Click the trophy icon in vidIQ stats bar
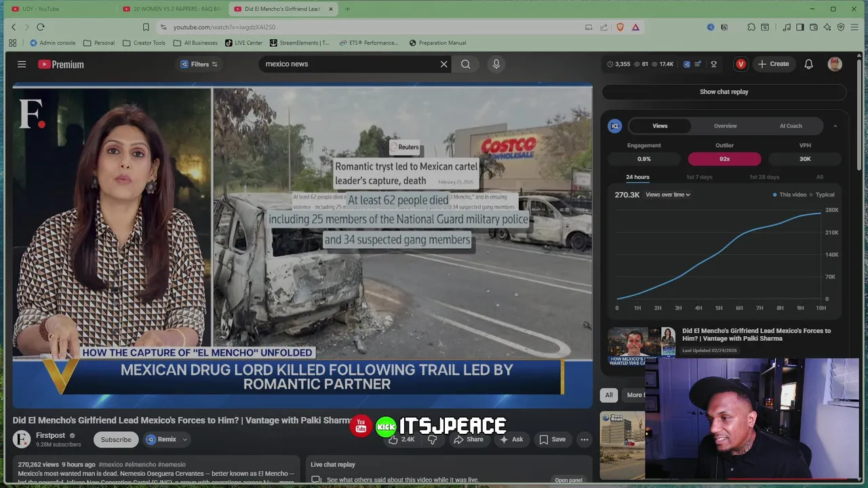 pyautogui.click(x=713, y=64)
